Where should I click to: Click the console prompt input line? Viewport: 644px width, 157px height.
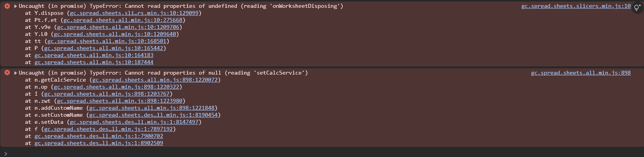[x=322, y=153]
